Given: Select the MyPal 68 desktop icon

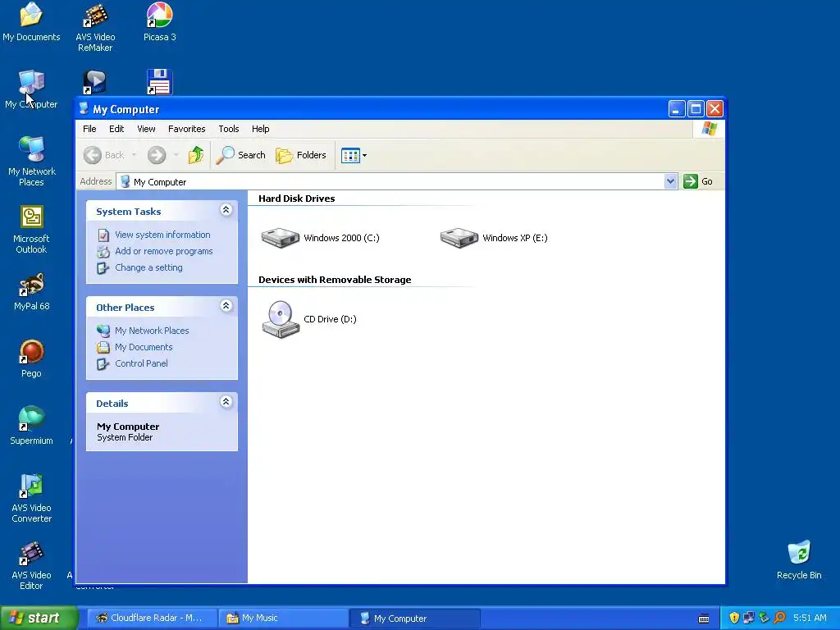Looking at the screenshot, I should pyautogui.click(x=32, y=292).
